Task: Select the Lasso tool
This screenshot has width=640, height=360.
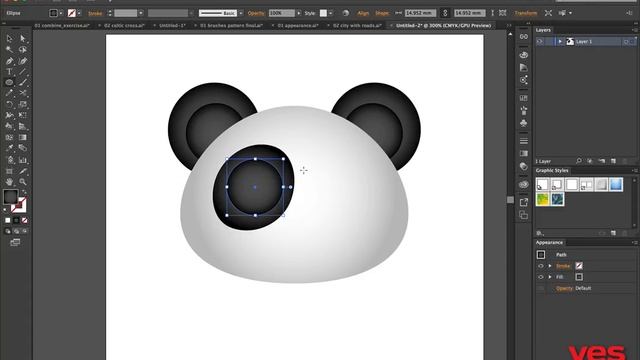Action: [23, 49]
